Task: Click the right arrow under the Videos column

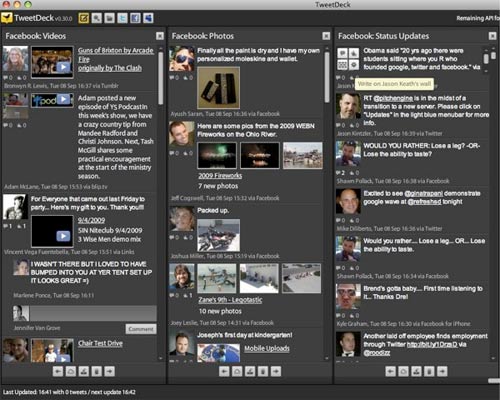Action: click(x=109, y=371)
